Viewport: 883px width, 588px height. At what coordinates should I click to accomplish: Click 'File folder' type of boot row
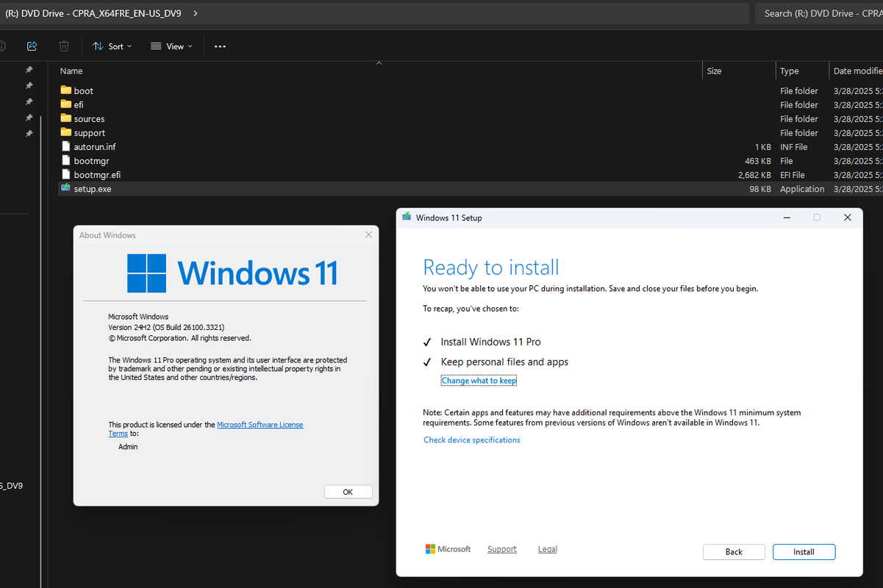click(798, 91)
